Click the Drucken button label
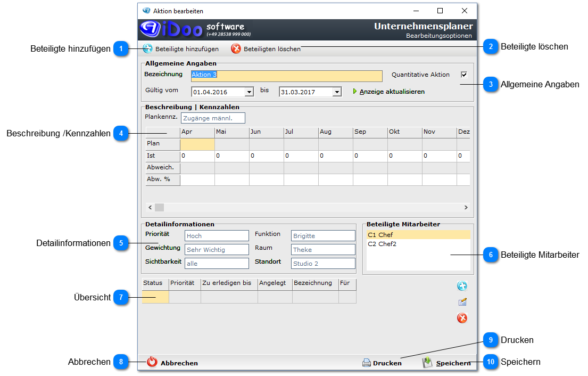This screenshot has width=588, height=376. [387, 363]
